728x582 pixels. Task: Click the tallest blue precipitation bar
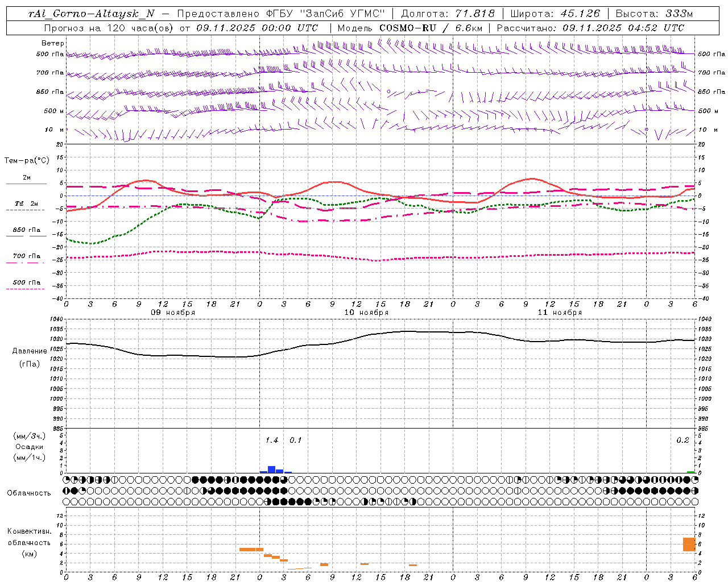271,469
